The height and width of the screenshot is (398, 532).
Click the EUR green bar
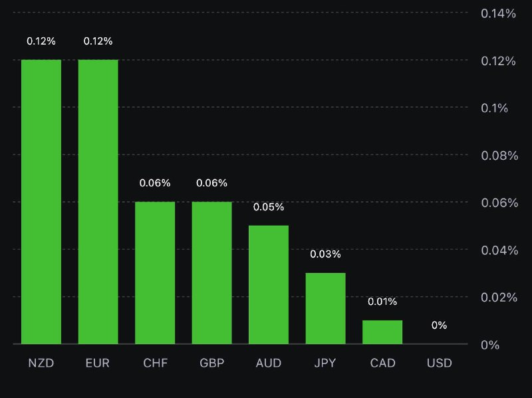click(98, 201)
